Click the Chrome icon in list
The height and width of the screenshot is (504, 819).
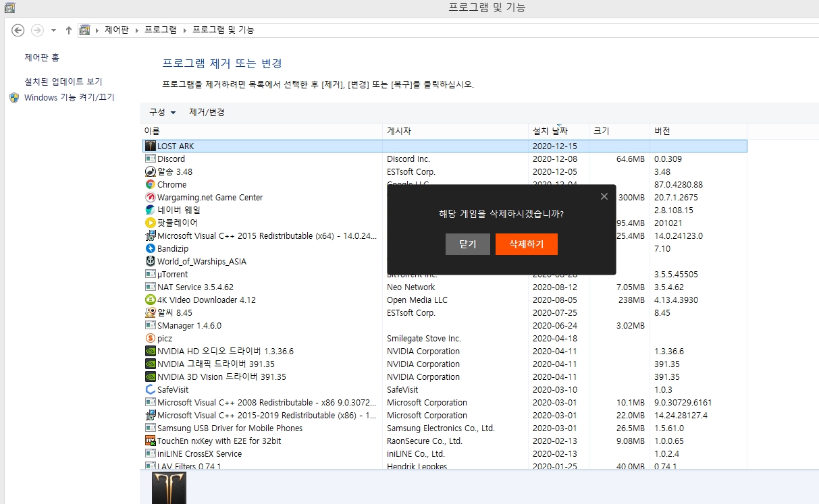point(151,185)
